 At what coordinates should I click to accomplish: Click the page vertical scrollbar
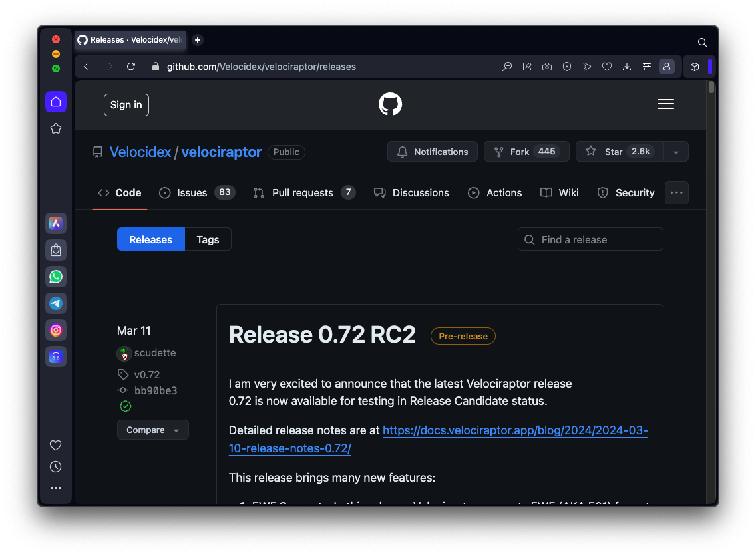[711, 266]
